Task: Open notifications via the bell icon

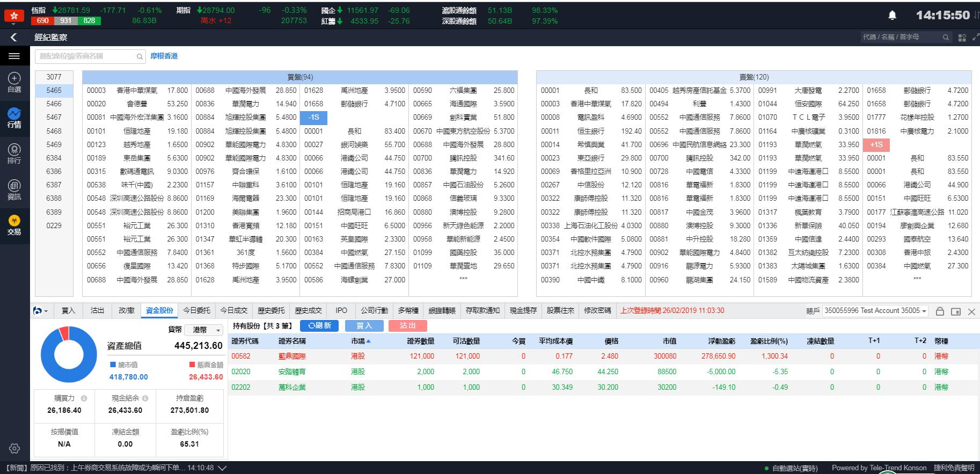Action: click(x=893, y=16)
